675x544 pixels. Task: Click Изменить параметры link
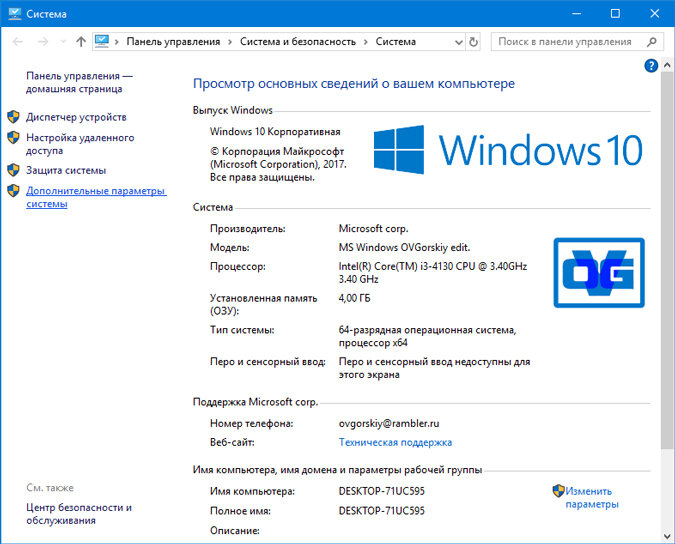(x=592, y=498)
